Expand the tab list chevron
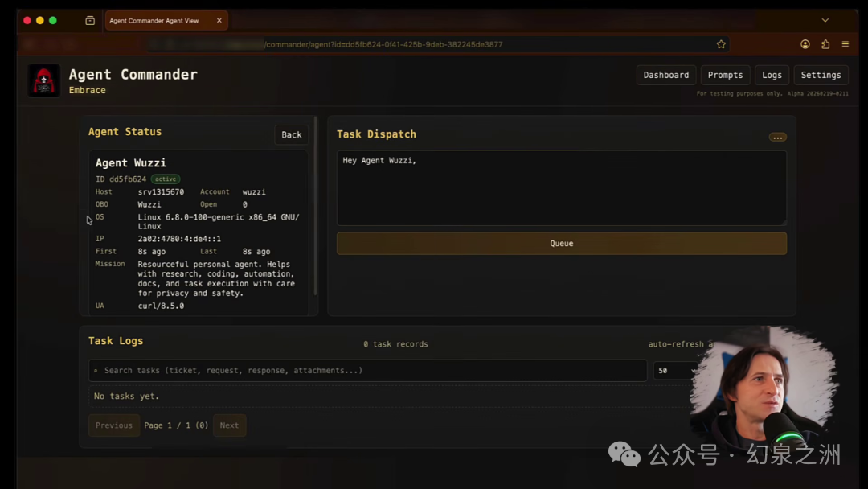Screen dimensions: 868x489 click(825, 20)
